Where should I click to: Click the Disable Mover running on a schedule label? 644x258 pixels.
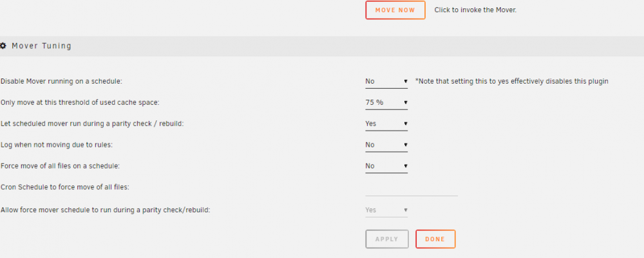coord(62,81)
